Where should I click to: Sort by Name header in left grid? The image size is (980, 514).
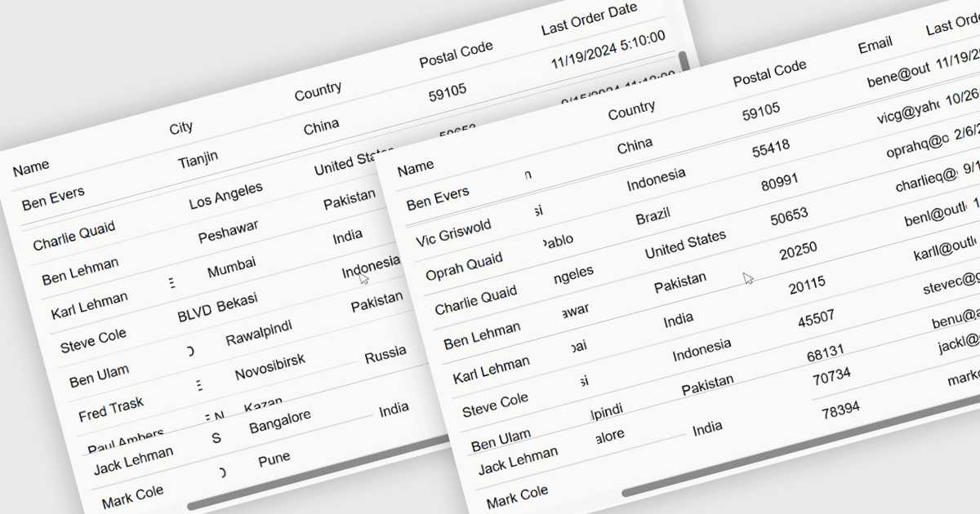click(x=31, y=167)
